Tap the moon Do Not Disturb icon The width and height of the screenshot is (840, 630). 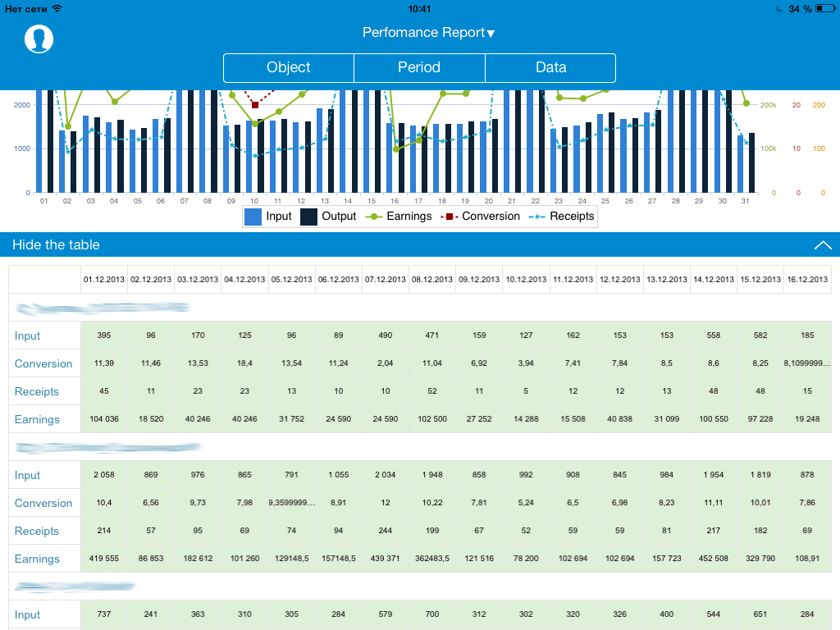(778, 8)
